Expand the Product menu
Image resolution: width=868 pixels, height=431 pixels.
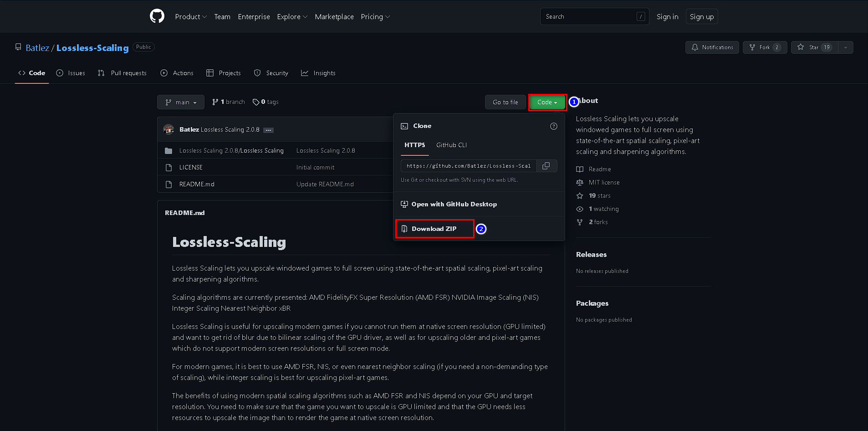(191, 17)
